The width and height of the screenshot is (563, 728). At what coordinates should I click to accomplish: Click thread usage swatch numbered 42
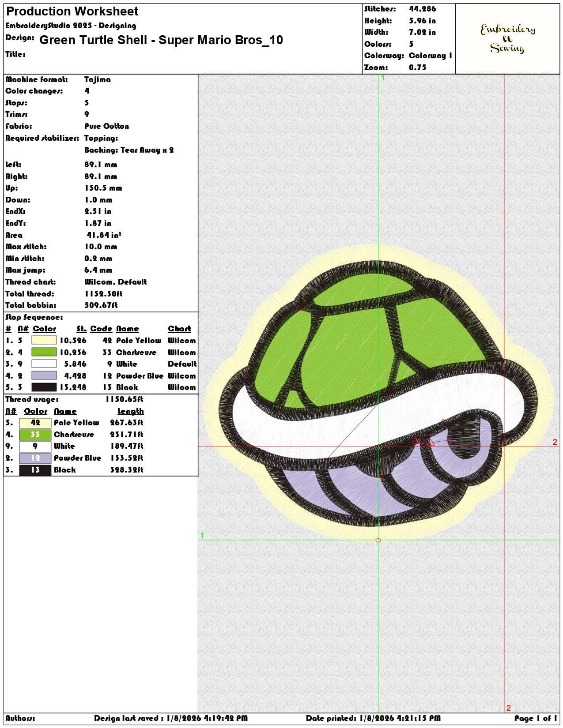(35, 423)
